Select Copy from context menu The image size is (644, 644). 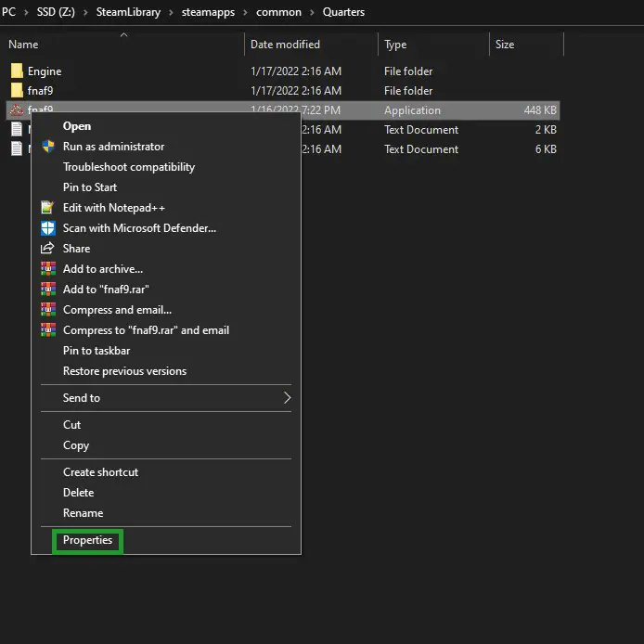(x=75, y=445)
